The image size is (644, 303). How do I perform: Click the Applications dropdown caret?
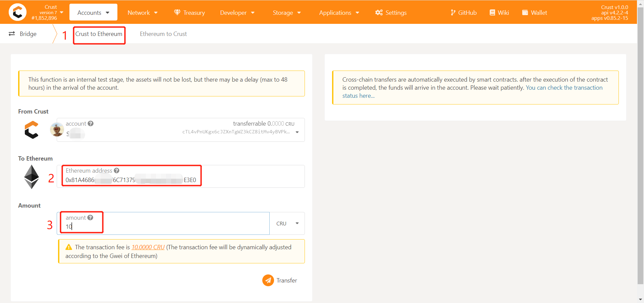click(x=357, y=13)
